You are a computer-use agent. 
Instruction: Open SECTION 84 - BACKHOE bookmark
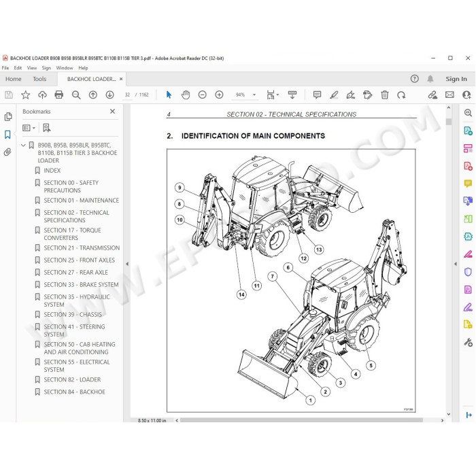click(x=74, y=392)
